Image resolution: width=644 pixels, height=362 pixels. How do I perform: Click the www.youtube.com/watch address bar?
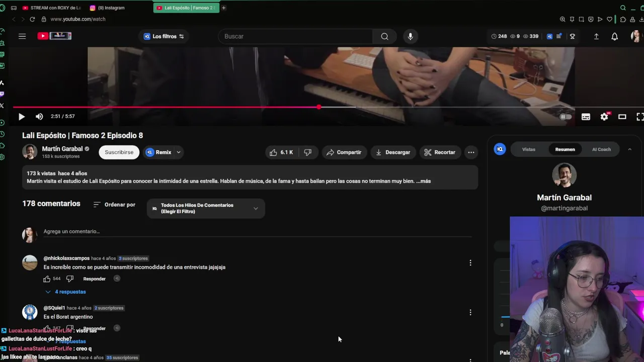coord(78,19)
